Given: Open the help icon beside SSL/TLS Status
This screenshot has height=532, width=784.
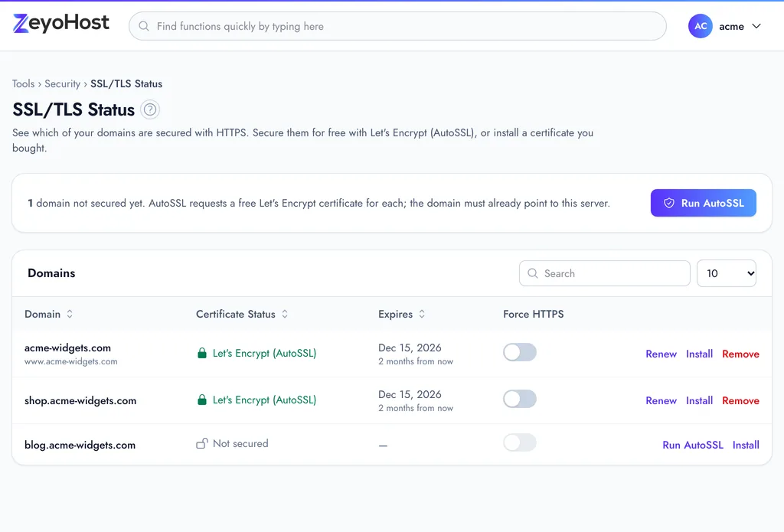Looking at the screenshot, I should [149, 109].
